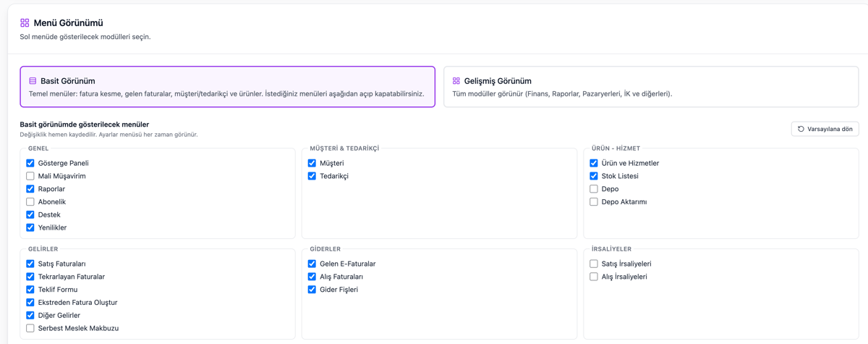Uncheck Gösterge Paneli checkbox

click(30, 163)
